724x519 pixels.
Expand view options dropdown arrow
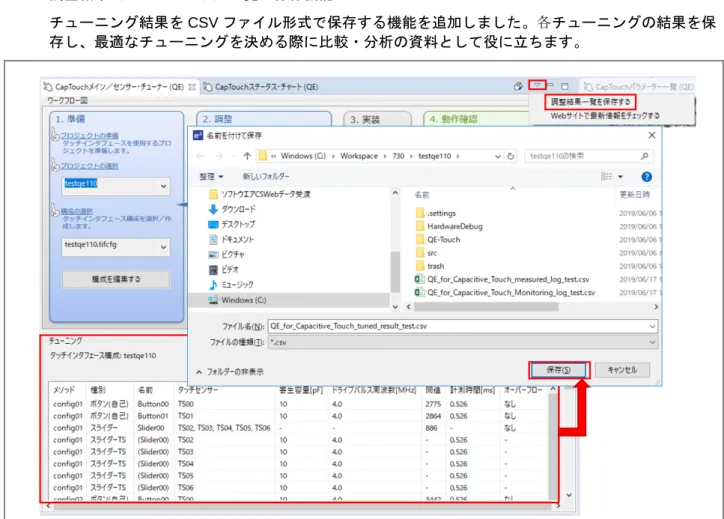[x=620, y=177]
